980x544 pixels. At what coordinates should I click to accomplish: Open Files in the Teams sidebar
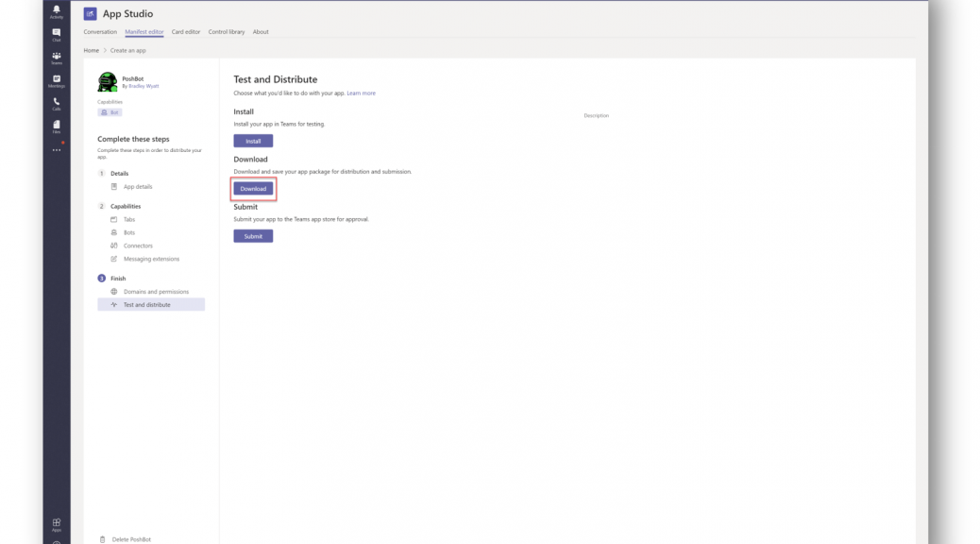(x=57, y=127)
